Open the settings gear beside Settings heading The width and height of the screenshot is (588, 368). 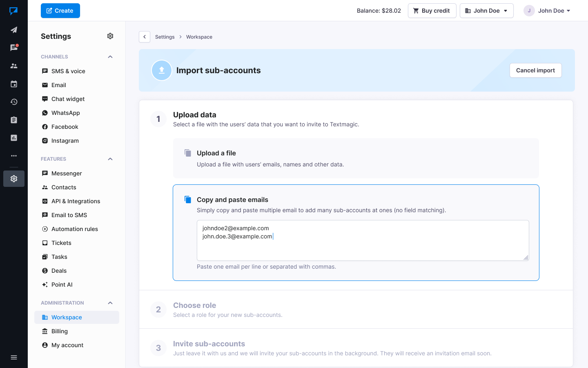point(110,36)
